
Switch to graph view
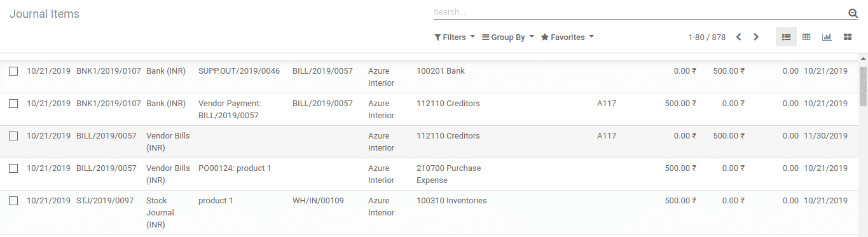827,37
